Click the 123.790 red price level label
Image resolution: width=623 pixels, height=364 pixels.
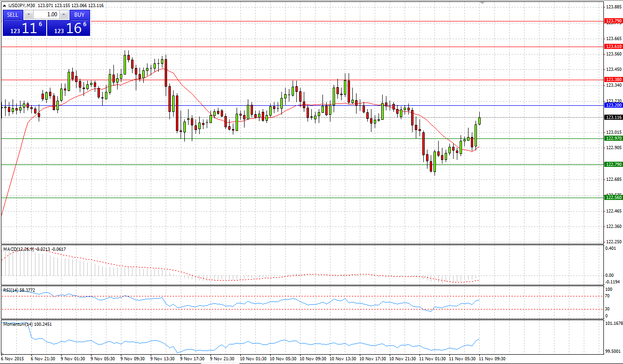613,21
